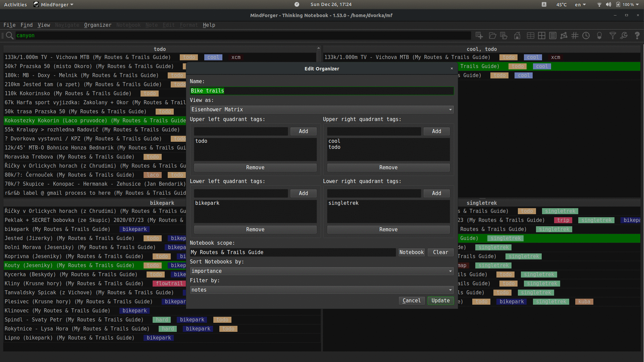The height and width of the screenshot is (362, 644).
Task: Open the table list view icon
Action: 531,36
